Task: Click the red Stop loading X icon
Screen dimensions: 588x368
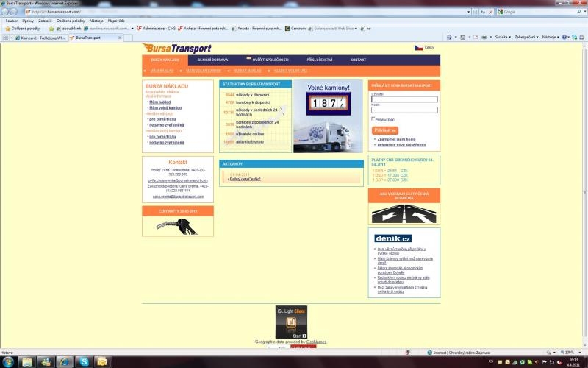Action: tap(490, 12)
